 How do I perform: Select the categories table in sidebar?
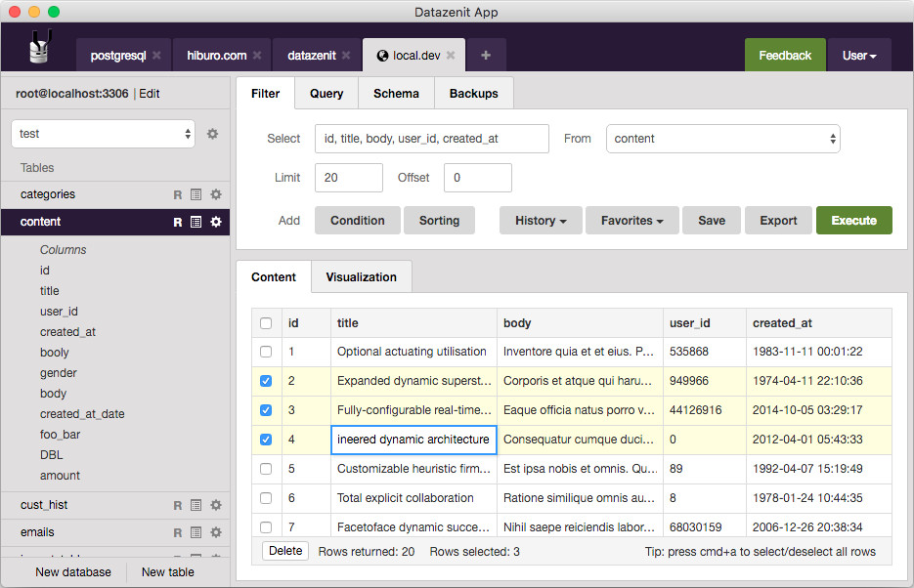point(115,194)
